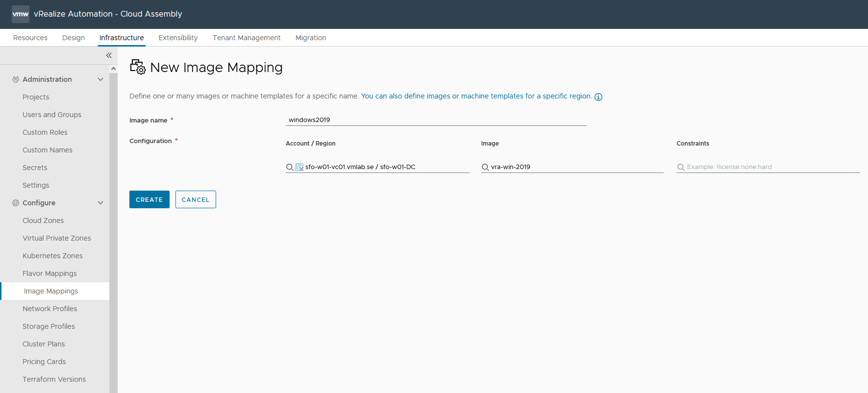868x393 pixels.
Task: Go to Tenant Management tab
Action: 247,38
